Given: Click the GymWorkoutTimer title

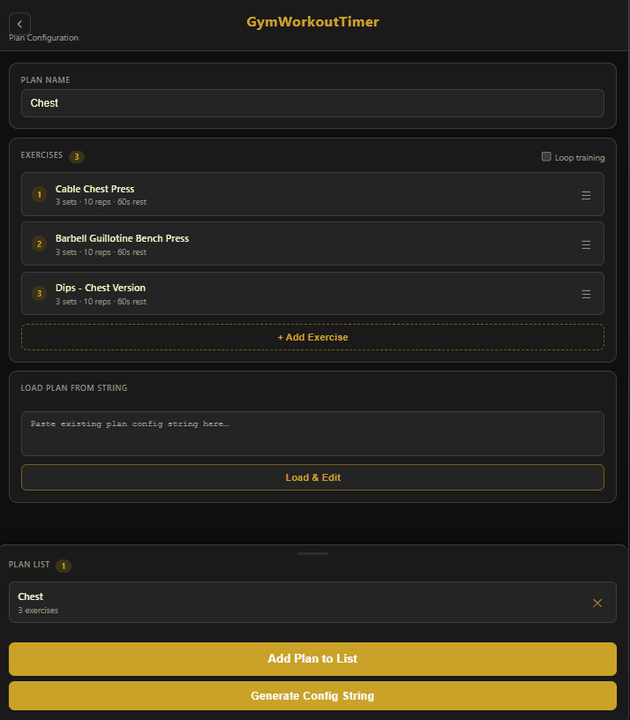Looking at the screenshot, I should 313,22.
